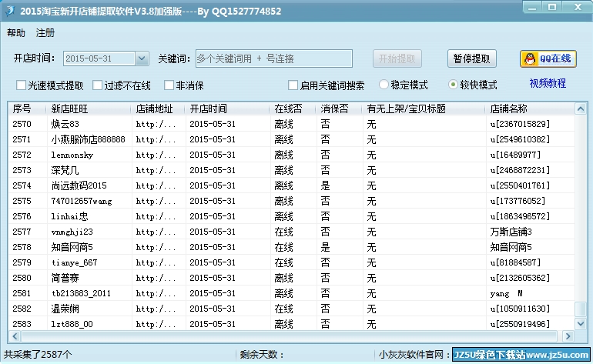Enable the 光速模式提取 checkbox

click(22, 85)
